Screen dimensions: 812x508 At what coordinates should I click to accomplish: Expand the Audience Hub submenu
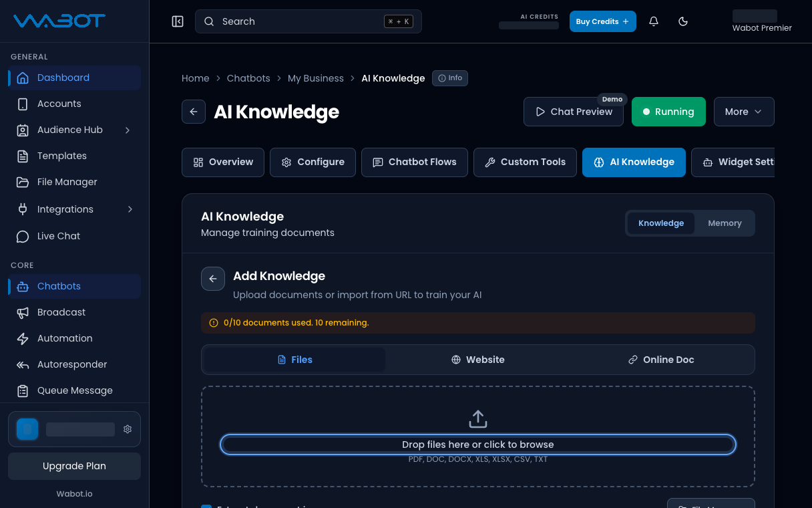click(x=128, y=130)
